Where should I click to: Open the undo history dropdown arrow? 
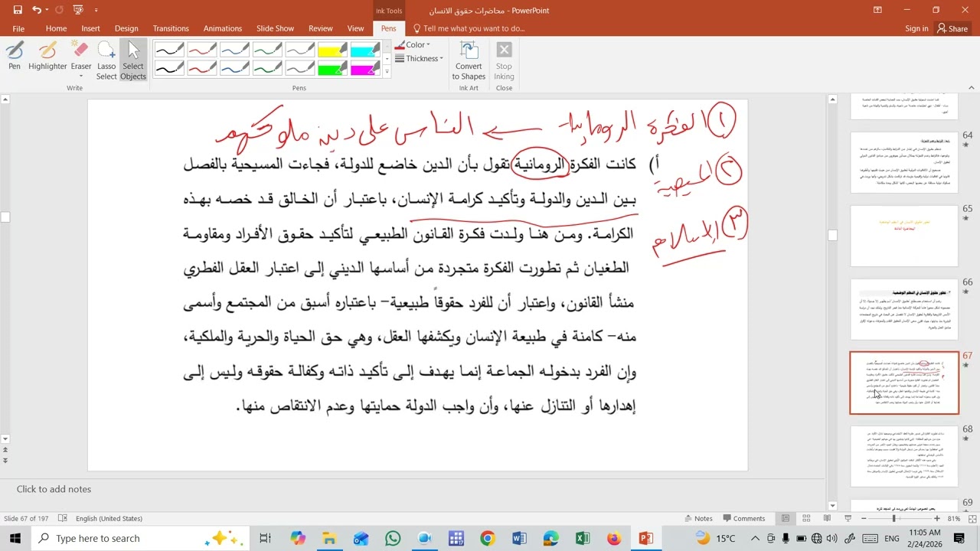pyautogui.click(x=47, y=10)
